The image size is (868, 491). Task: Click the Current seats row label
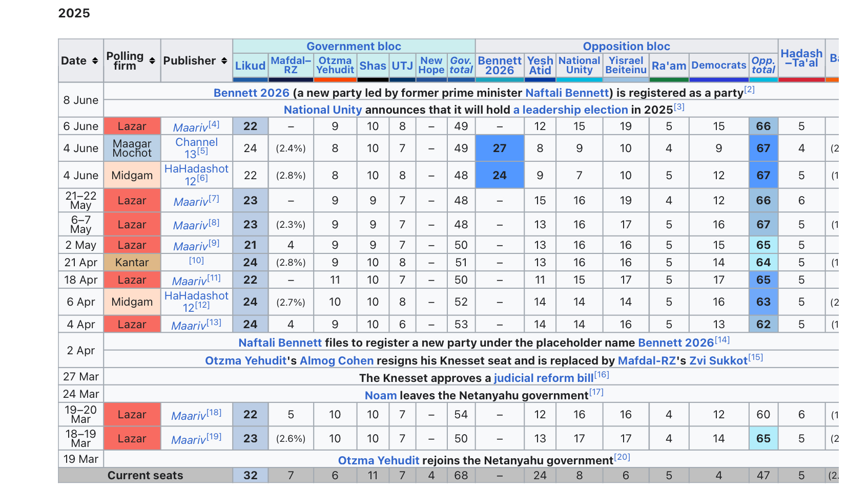coord(145,476)
